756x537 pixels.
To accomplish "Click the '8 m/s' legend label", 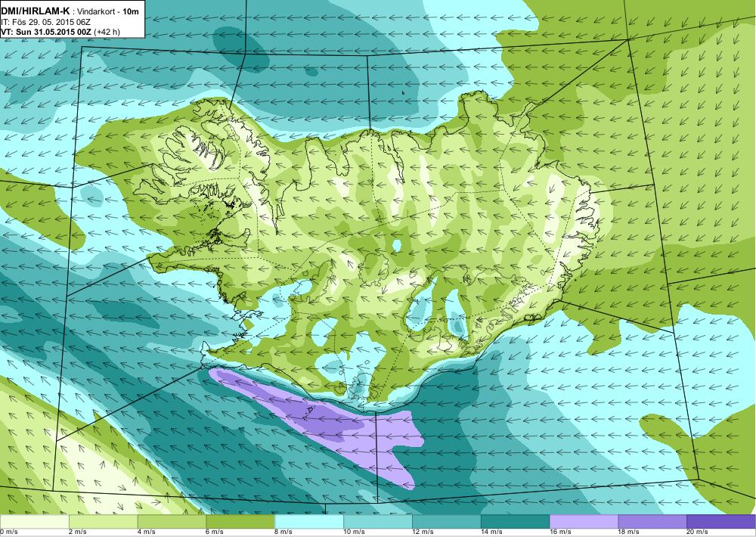I will pyautogui.click(x=284, y=532).
